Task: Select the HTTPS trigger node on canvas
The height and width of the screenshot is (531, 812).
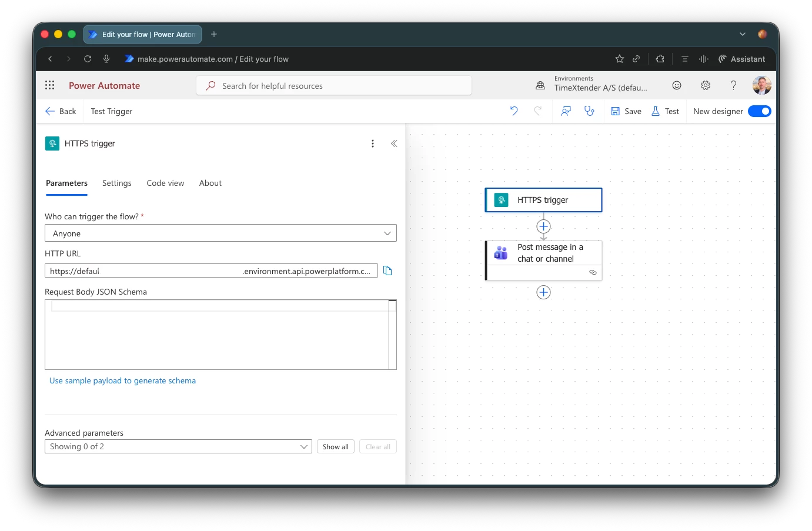Action: tap(543, 200)
